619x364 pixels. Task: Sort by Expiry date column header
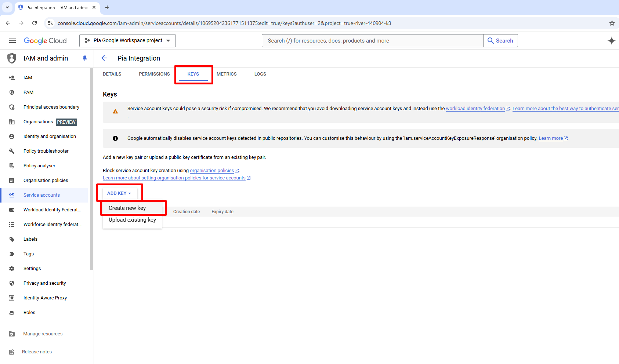click(222, 212)
